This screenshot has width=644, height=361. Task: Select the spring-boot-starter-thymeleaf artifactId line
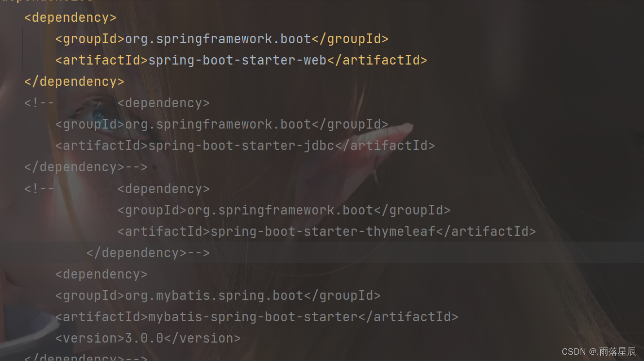[326, 231]
